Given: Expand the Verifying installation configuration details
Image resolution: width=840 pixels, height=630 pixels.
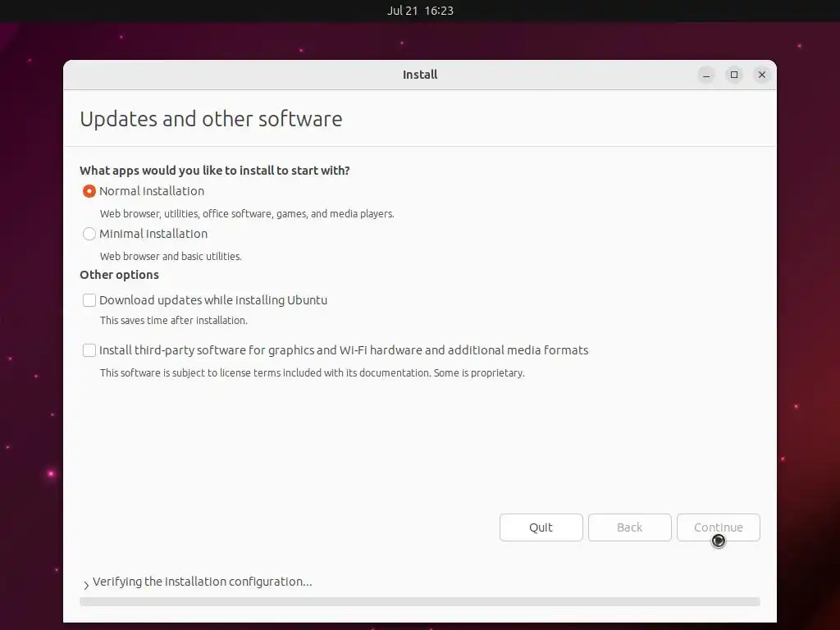Looking at the screenshot, I should click(x=86, y=585).
